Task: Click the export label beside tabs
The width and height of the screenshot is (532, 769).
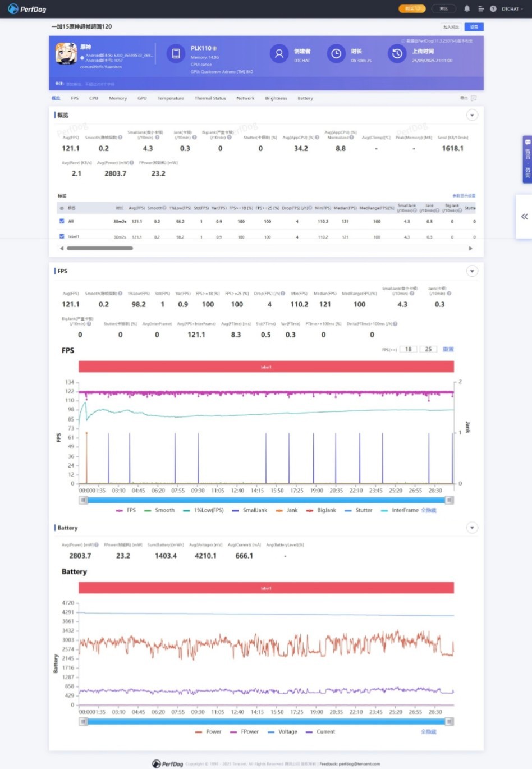Action: point(464,98)
